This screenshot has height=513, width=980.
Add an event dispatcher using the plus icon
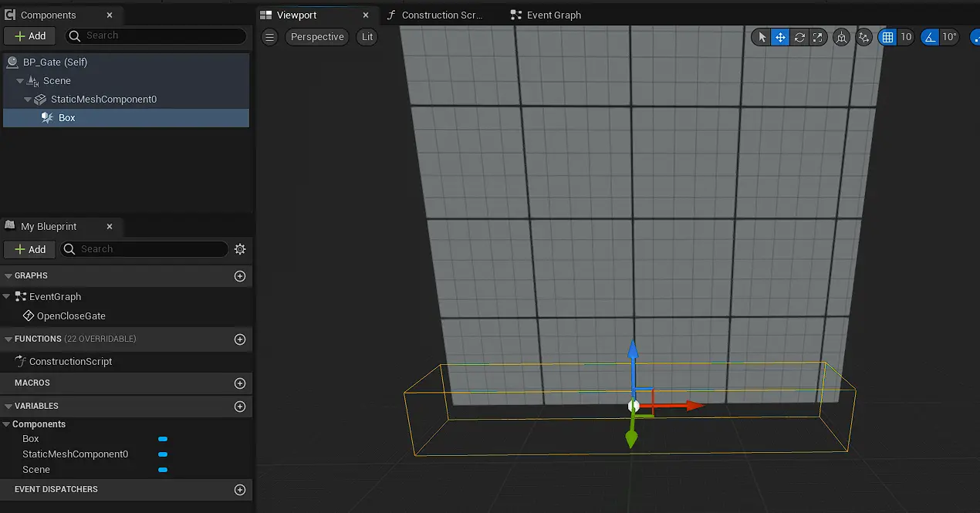coord(239,489)
